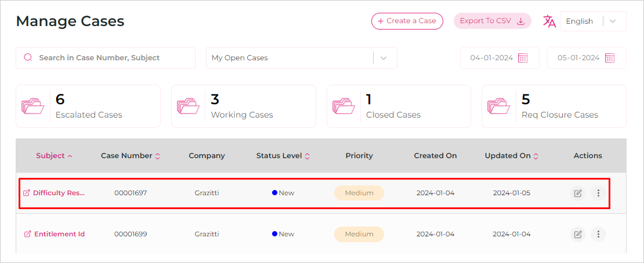Open three-dot menu for case 00001697
The image size is (644, 263).
coord(598,193)
